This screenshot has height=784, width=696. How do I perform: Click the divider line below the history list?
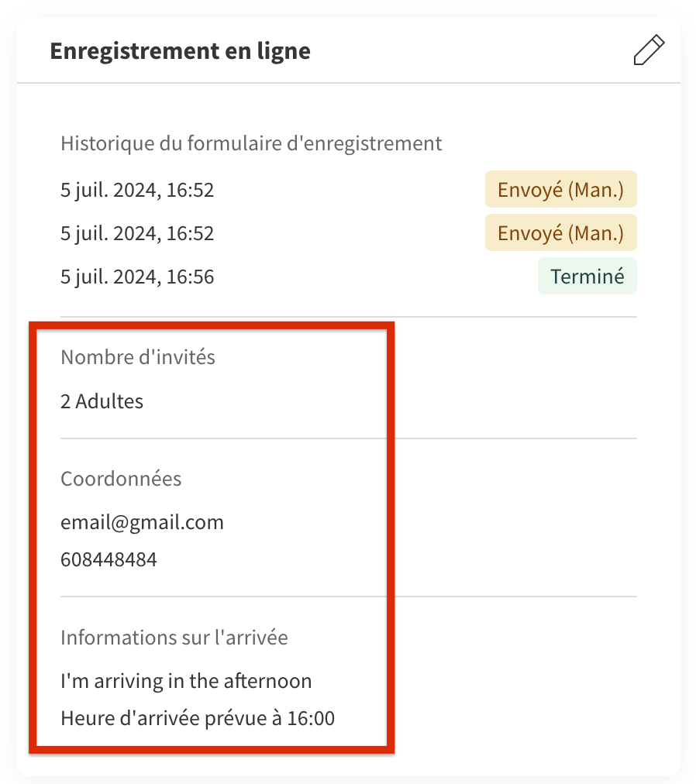point(349,317)
